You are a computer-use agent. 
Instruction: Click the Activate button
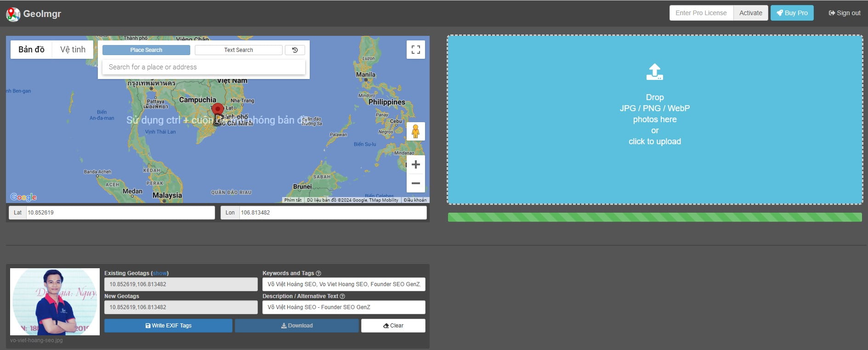(750, 13)
